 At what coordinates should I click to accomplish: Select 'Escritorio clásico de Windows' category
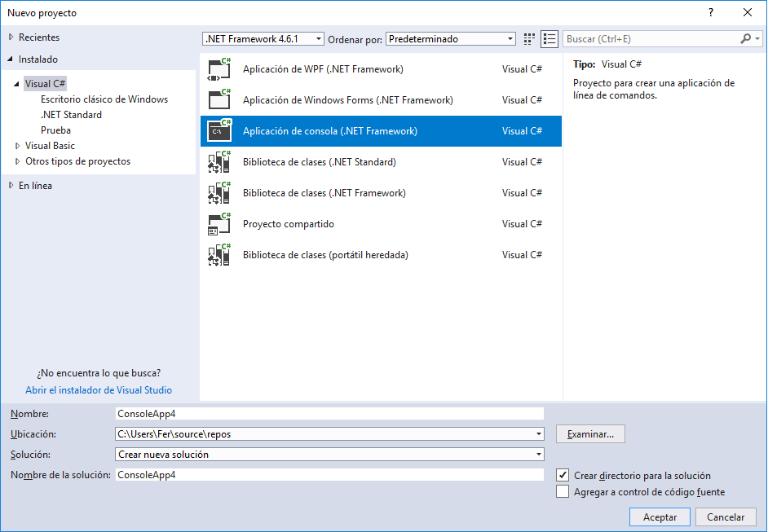pos(104,99)
